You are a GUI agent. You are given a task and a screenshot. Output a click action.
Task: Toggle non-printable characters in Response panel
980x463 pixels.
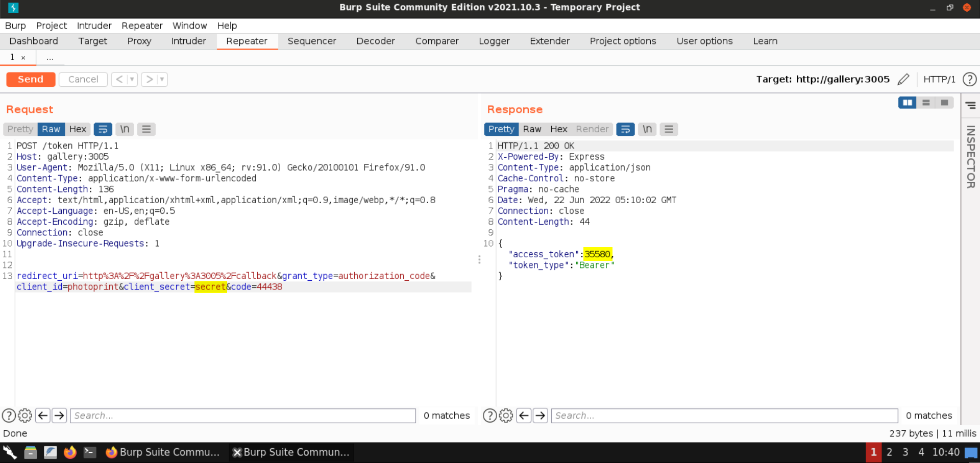(x=647, y=129)
